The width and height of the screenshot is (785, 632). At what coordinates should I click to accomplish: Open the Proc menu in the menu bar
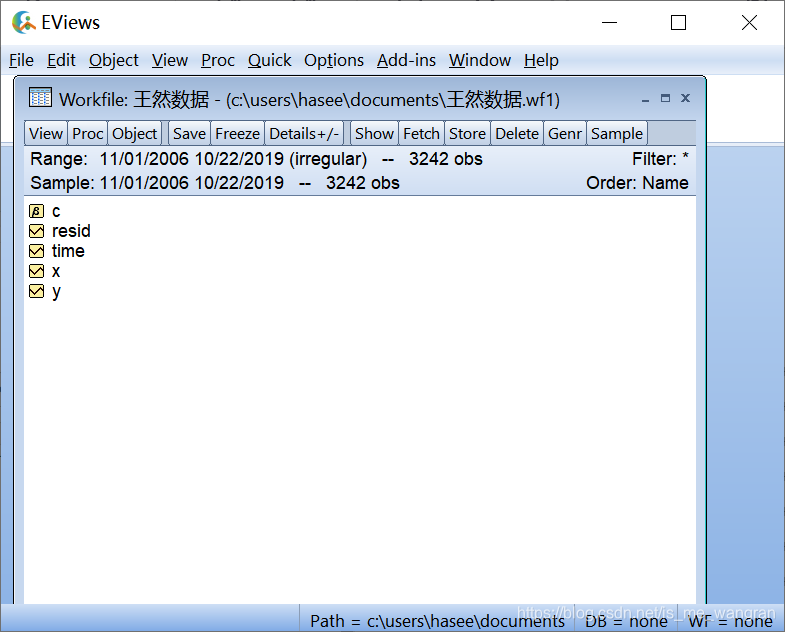point(218,60)
